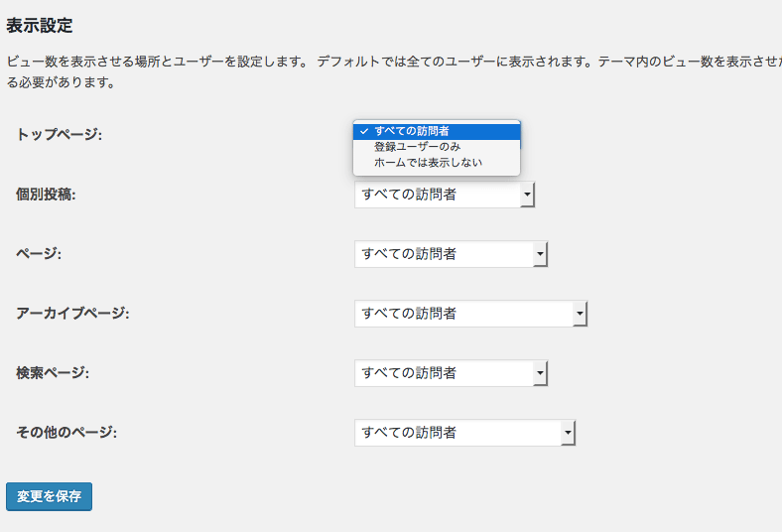Image resolution: width=782 pixels, height=532 pixels.
Task: Click the arrow of 検索ページ select
Action: pos(540,373)
